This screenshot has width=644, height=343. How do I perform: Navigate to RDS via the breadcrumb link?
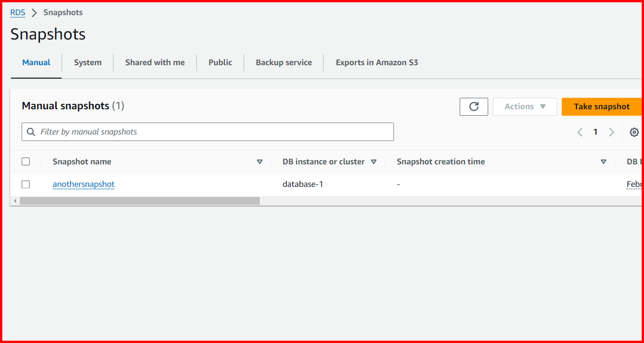(17, 12)
